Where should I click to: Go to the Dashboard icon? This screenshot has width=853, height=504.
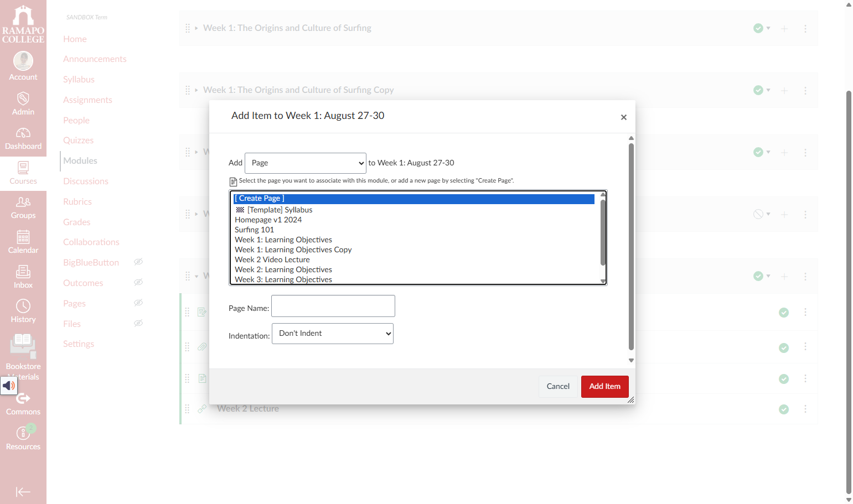coord(23,138)
